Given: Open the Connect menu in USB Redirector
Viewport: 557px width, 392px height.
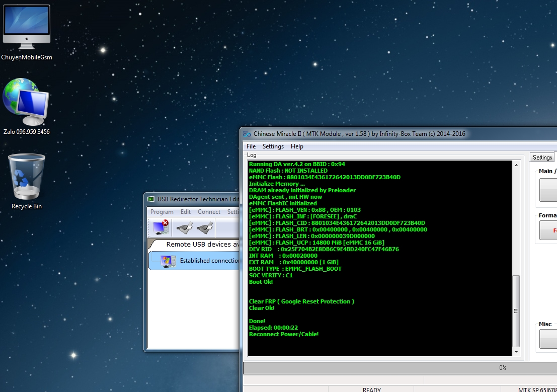Looking at the screenshot, I should point(209,212).
